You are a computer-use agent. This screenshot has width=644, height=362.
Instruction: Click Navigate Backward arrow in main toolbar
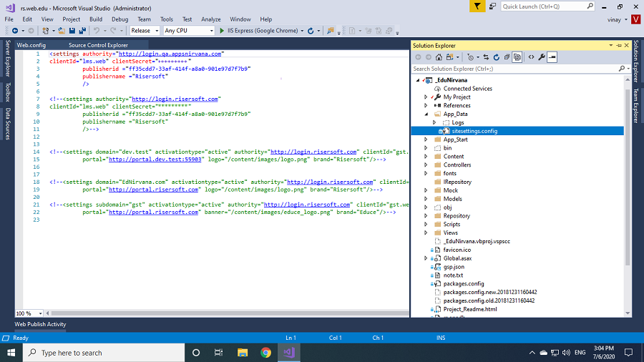15,31
